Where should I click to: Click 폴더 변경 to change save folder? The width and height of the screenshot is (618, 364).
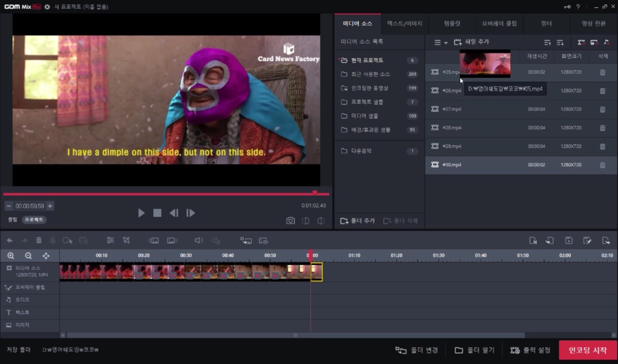click(x=417, y=350)
